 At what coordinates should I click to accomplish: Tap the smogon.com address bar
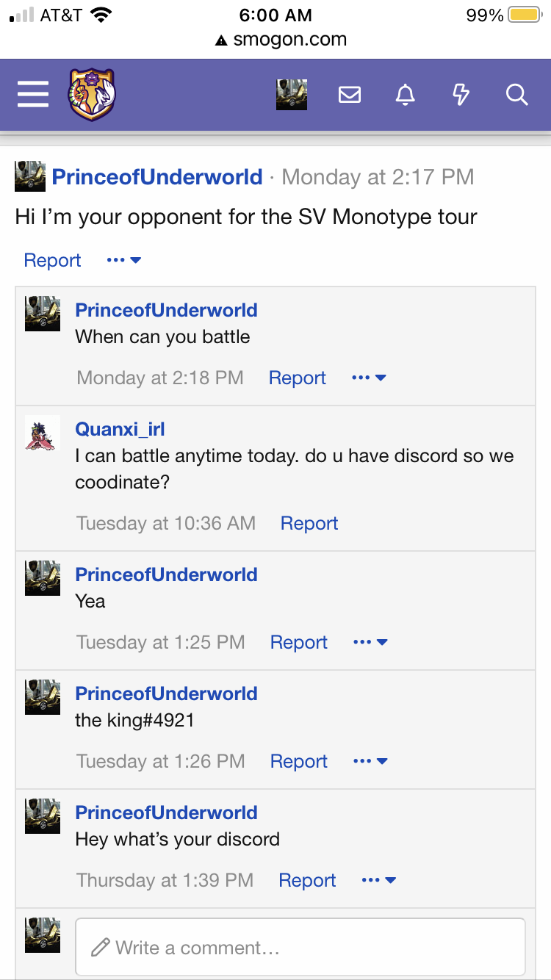[x=281, y=40]
